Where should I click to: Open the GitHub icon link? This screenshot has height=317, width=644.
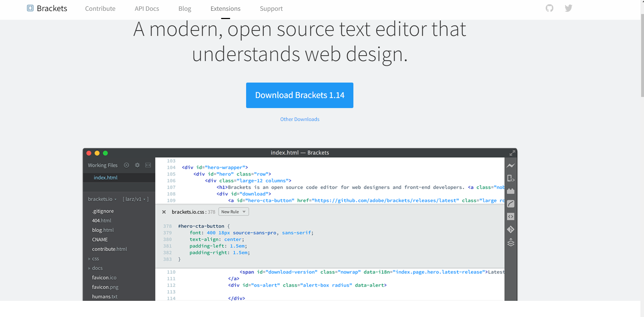[549, 8]
